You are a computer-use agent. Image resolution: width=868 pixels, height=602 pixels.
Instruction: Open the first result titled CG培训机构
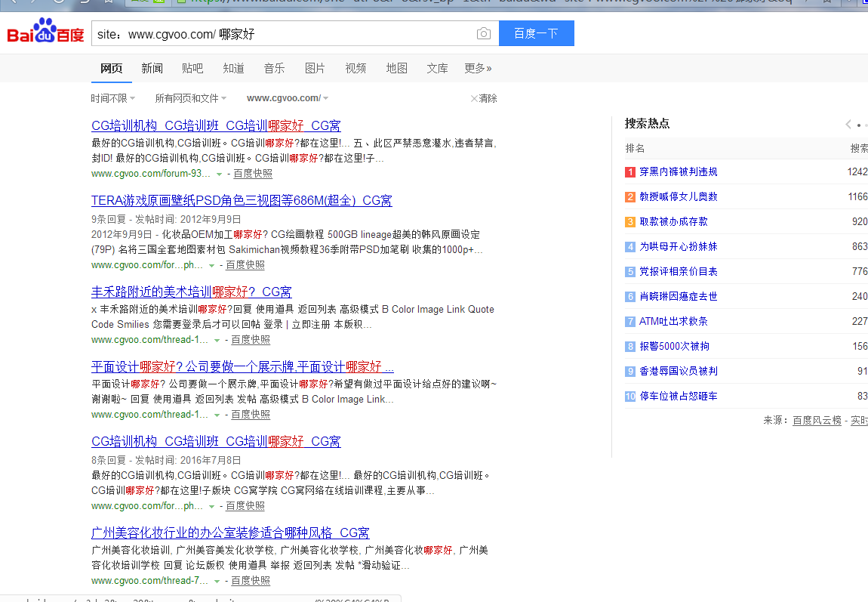(215, 125)
